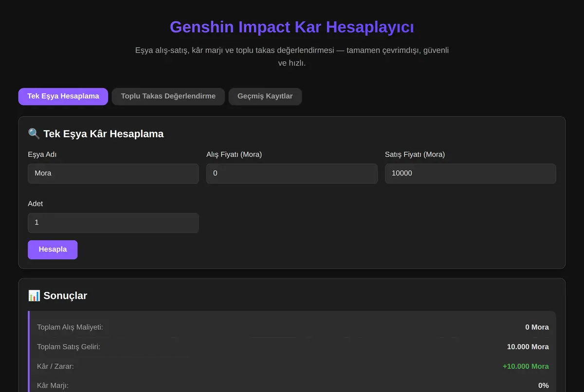This screenshot has width=584, height=392.
Task: Click the Toplam Alış Maliyeti label
Action: coord(70,327)
